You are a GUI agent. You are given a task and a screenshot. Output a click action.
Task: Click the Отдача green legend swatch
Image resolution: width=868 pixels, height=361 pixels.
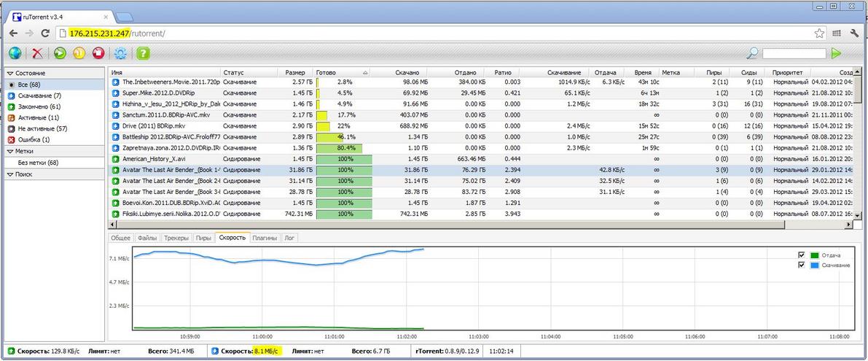814,255
